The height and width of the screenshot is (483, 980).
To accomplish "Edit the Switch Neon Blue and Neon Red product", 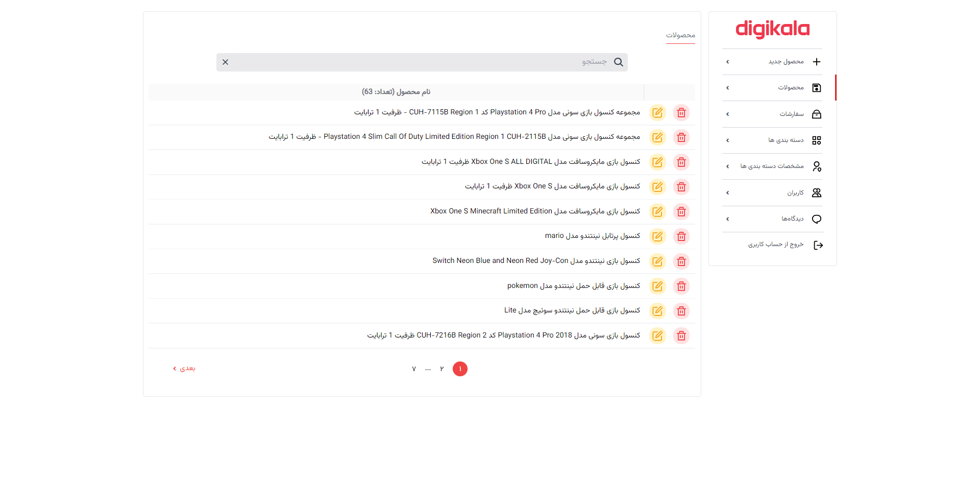I will point(657,261).
